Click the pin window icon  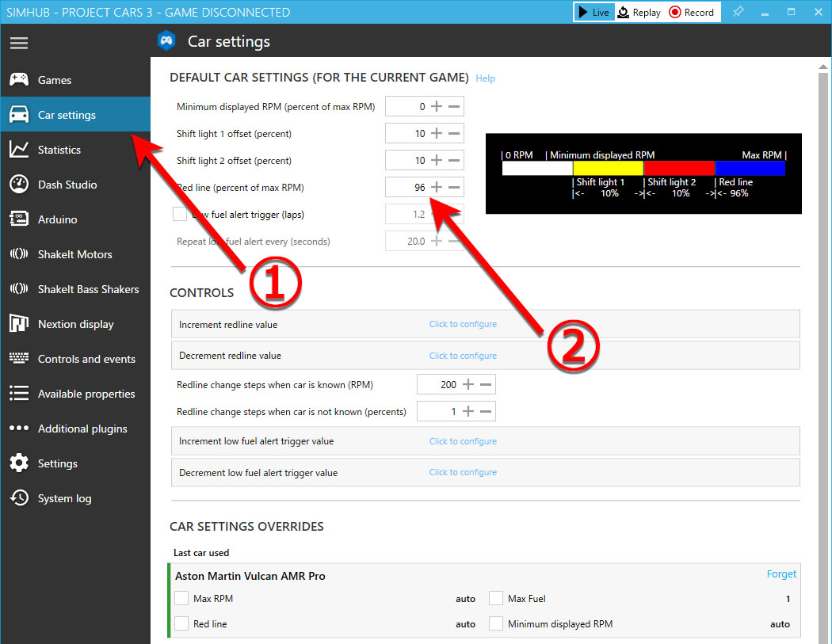pyautogui.click(x=738, y=12)
